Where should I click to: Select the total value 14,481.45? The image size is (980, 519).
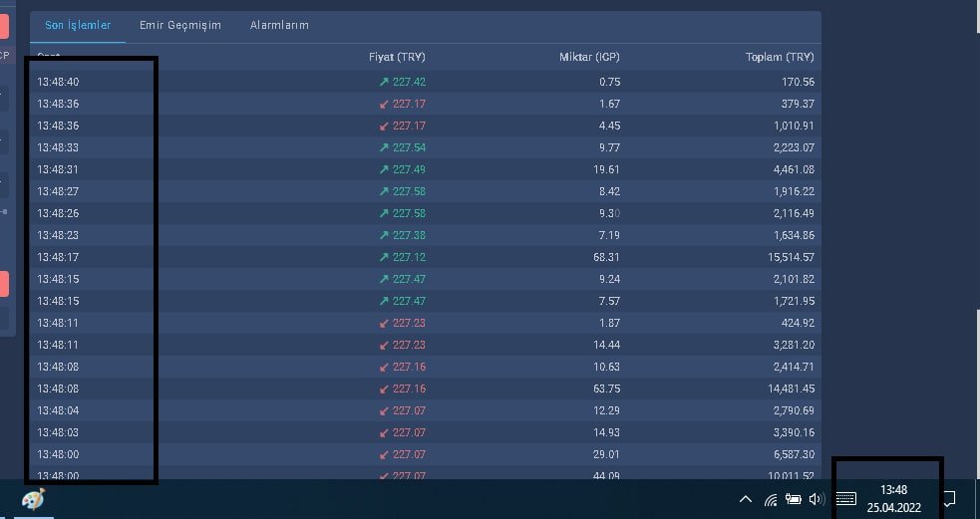point(792,389)
